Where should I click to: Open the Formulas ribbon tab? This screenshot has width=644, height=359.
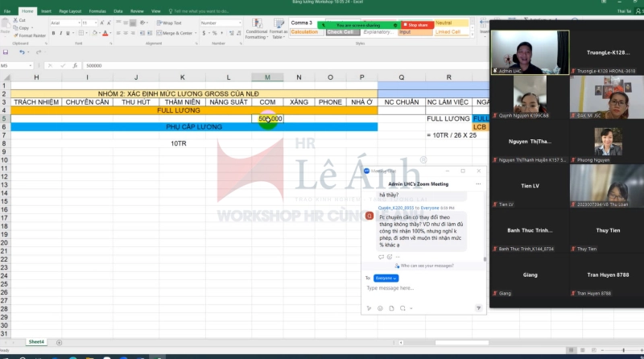97,11
